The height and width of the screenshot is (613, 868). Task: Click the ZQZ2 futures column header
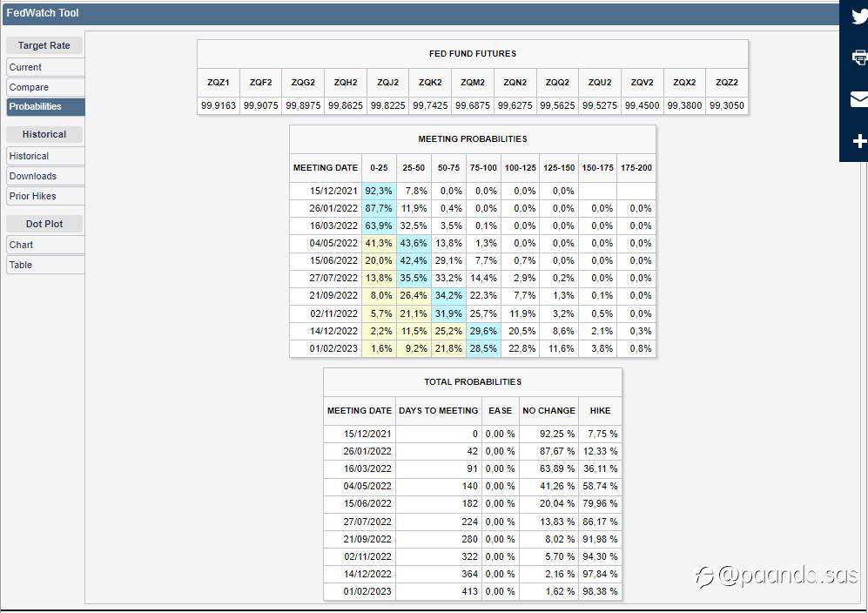tap(727, 83)
